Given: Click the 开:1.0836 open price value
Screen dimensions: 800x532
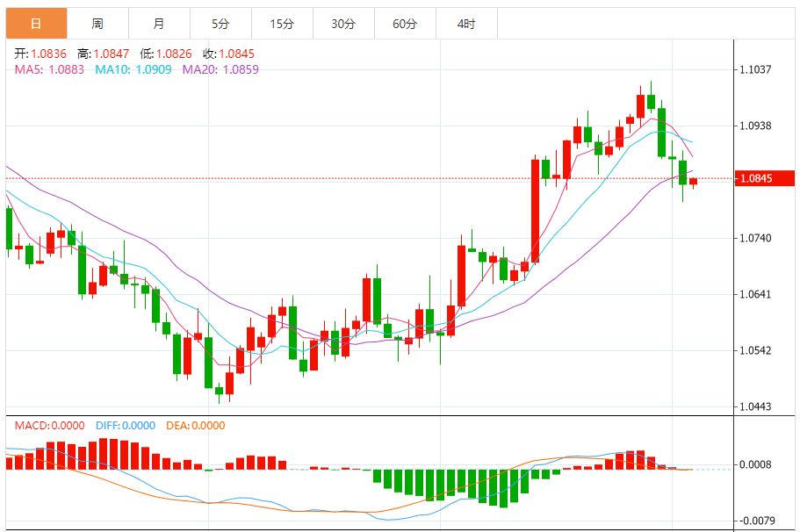Looking at the screenshot, I should [40, 54].
